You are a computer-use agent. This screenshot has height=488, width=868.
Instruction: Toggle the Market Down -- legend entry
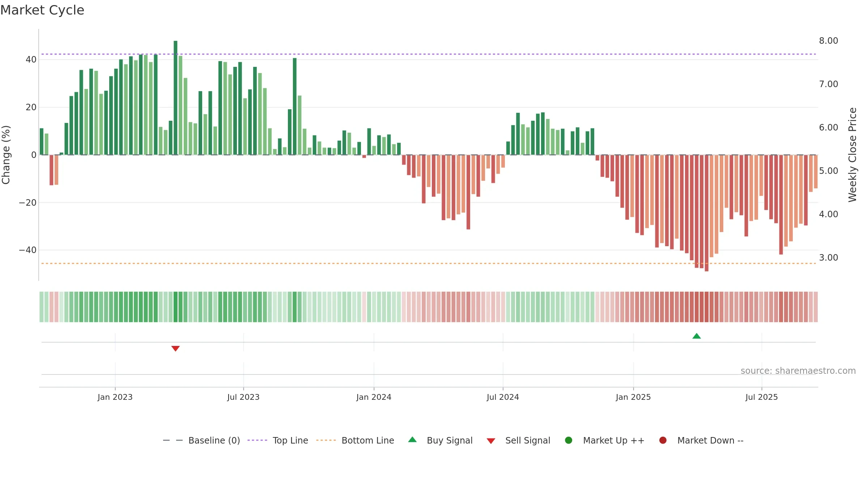point(701,440)
